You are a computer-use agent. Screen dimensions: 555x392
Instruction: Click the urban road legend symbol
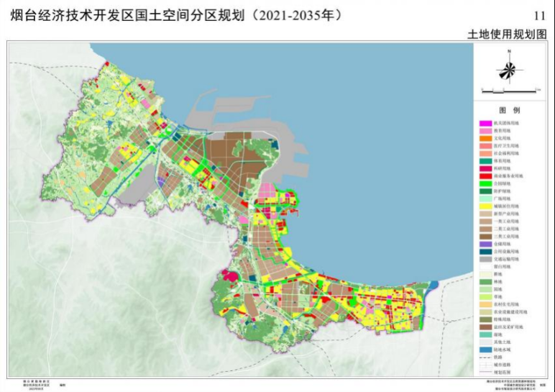click(x=485, y=365)
